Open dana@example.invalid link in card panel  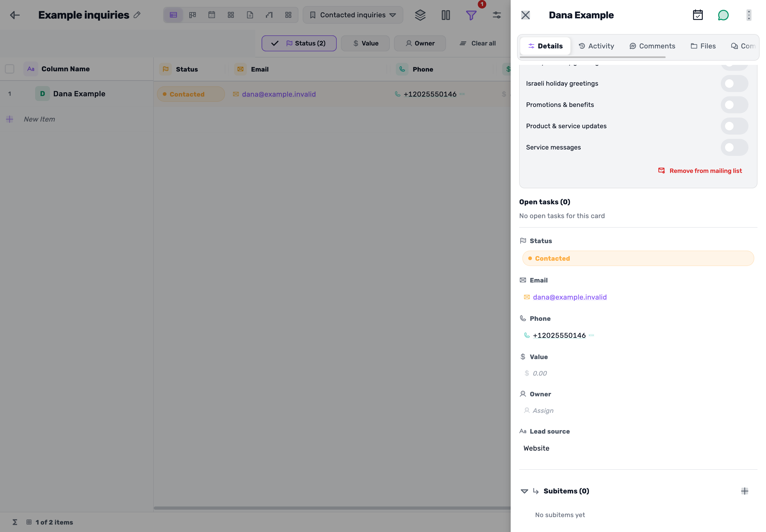point(569,297)
